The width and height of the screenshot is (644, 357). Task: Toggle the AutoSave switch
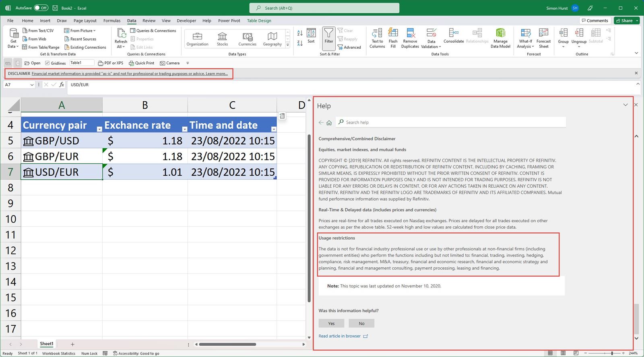point(41,8)
